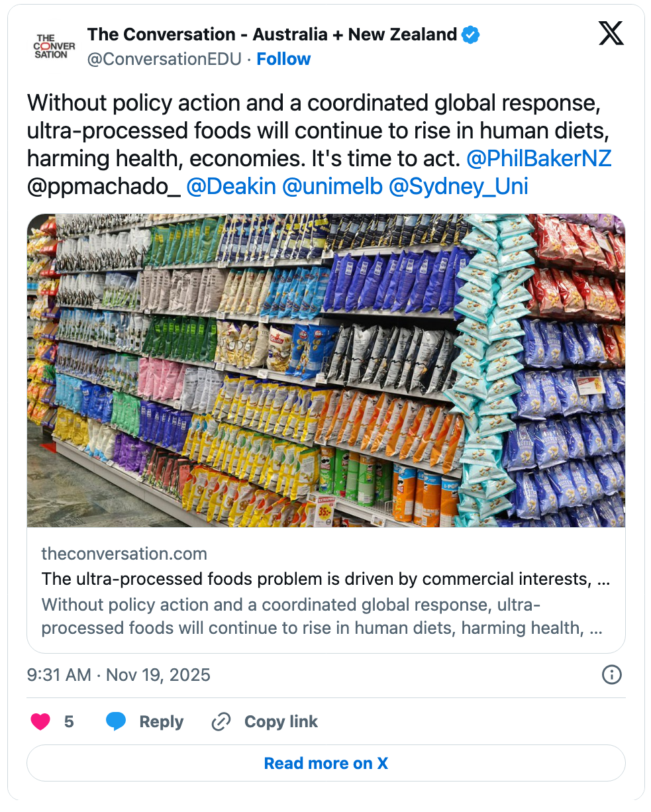Screen dimensions: 651x812
Task: Open the @Deakin mention
Action: [x=231, y=187]
